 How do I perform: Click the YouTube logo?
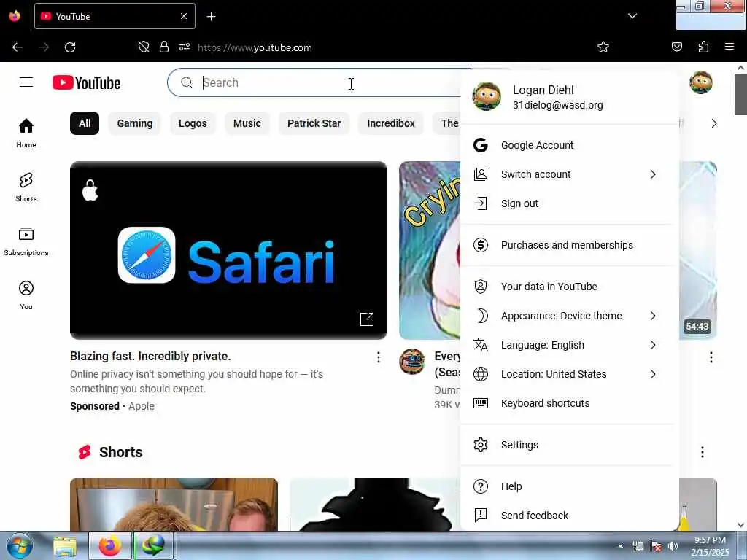click(87, 83)
